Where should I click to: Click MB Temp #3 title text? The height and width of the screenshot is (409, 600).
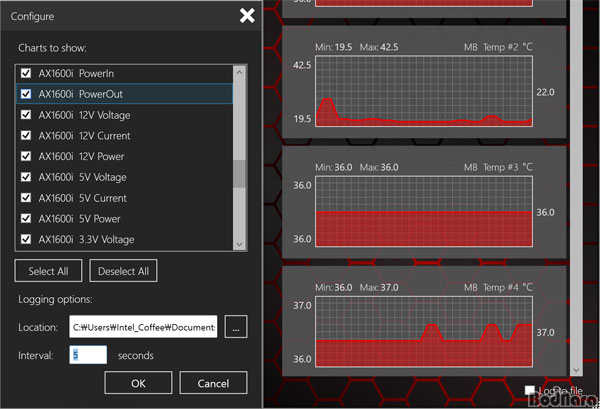point(498,167)
